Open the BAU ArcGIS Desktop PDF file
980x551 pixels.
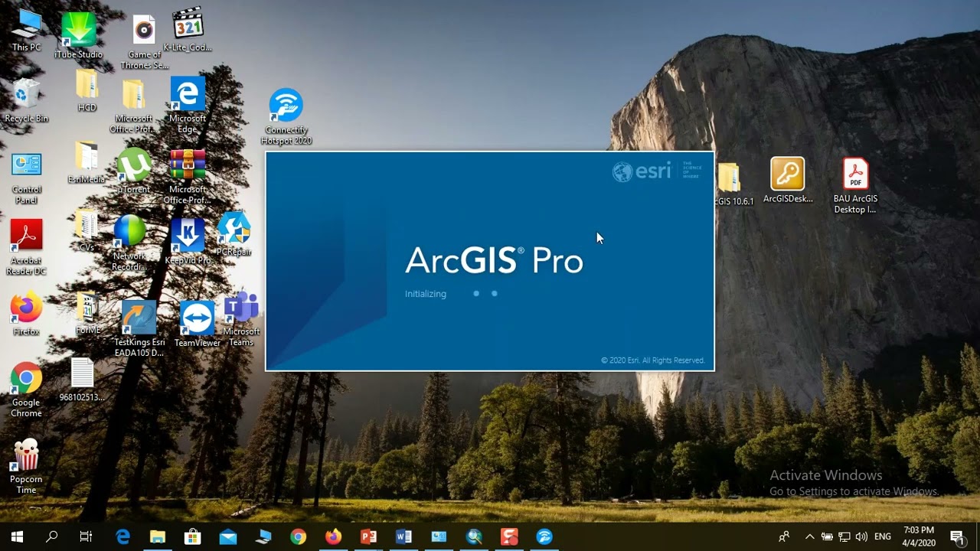(855, 186)
